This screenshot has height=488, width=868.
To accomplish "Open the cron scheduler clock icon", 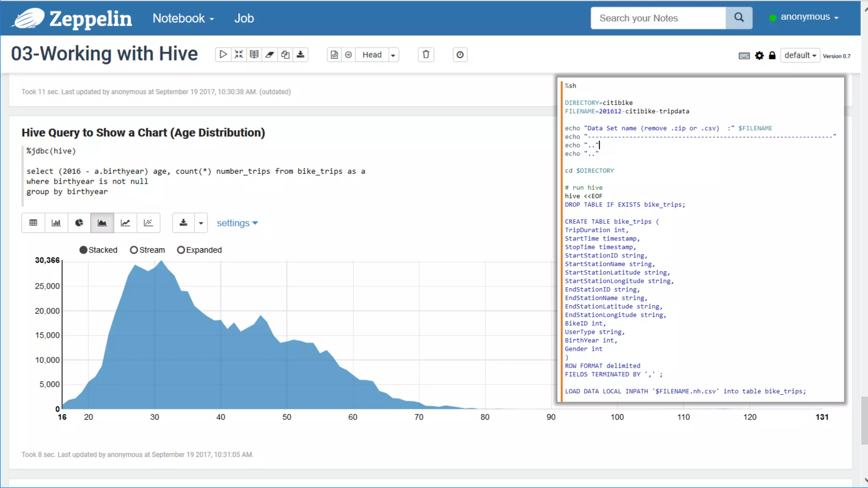I will point(460,55).
